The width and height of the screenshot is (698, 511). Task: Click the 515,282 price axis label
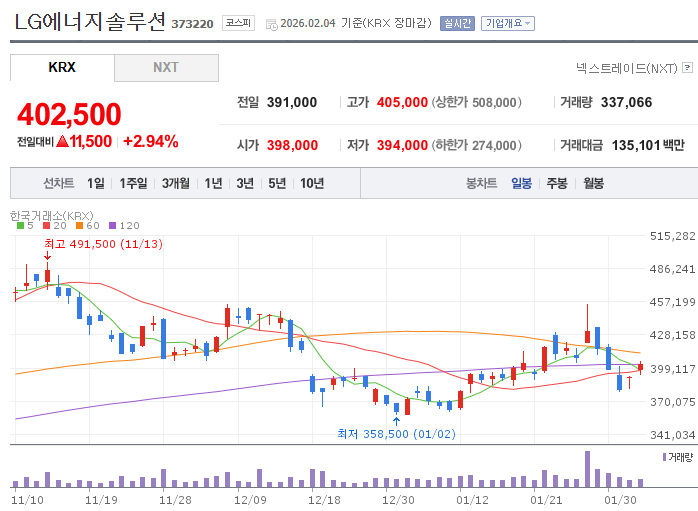[x=673, y=236]
